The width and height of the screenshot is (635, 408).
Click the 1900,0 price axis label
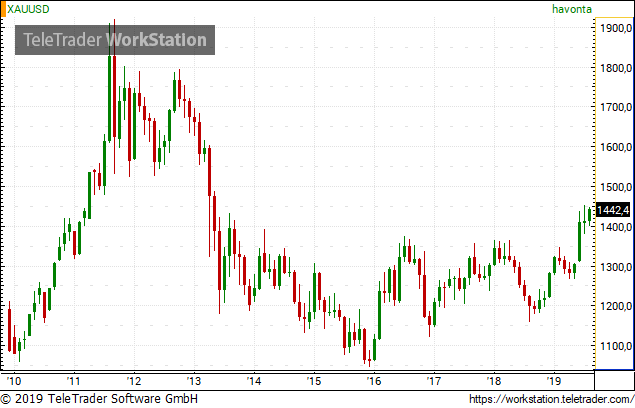tap(615, 28)
